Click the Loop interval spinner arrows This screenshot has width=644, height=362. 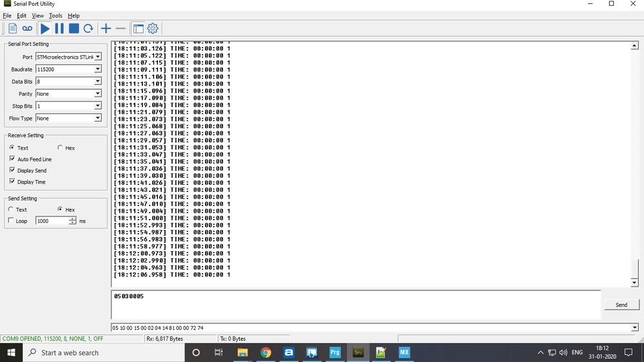[x=72, y=221]
